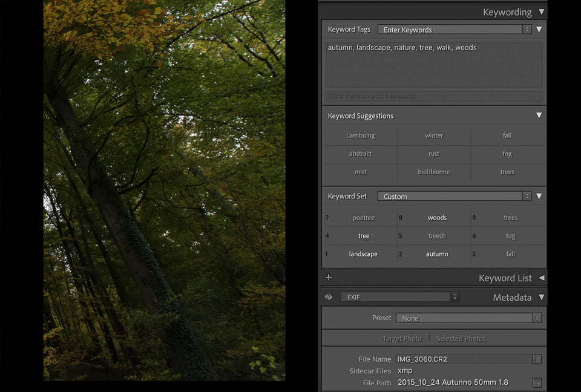Toggle the 'poetree' keyword in the set
581x392 pixels.
pos(364,218)
